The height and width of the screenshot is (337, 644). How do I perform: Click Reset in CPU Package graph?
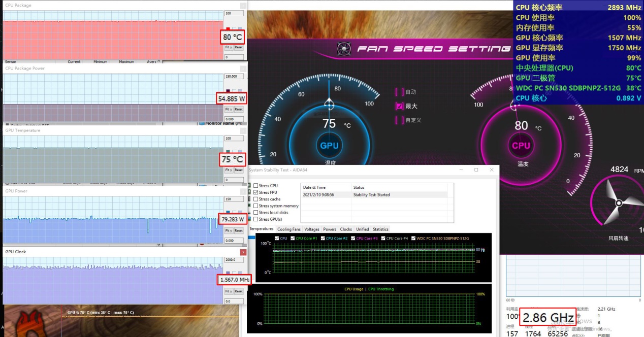239,47
